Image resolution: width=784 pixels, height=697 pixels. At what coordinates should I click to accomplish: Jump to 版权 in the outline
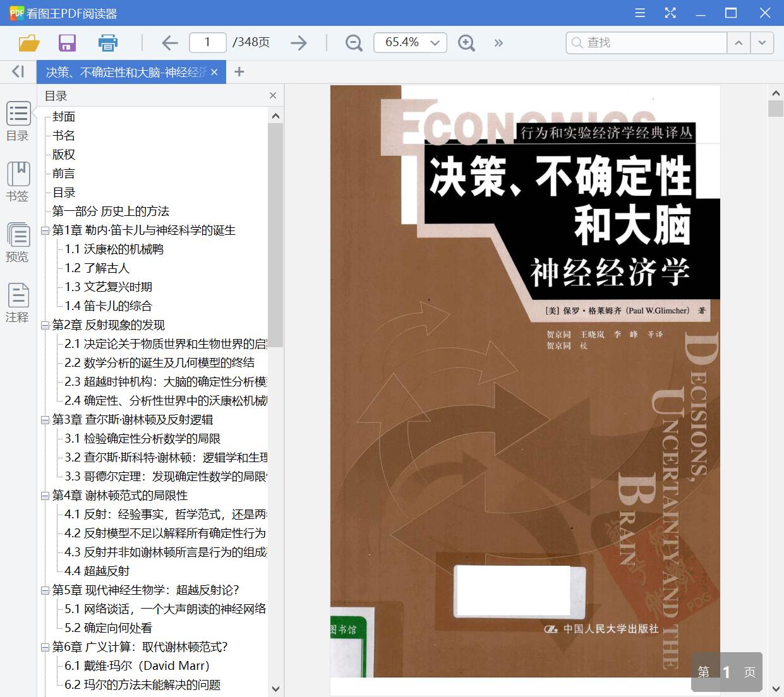pos(64,155)
